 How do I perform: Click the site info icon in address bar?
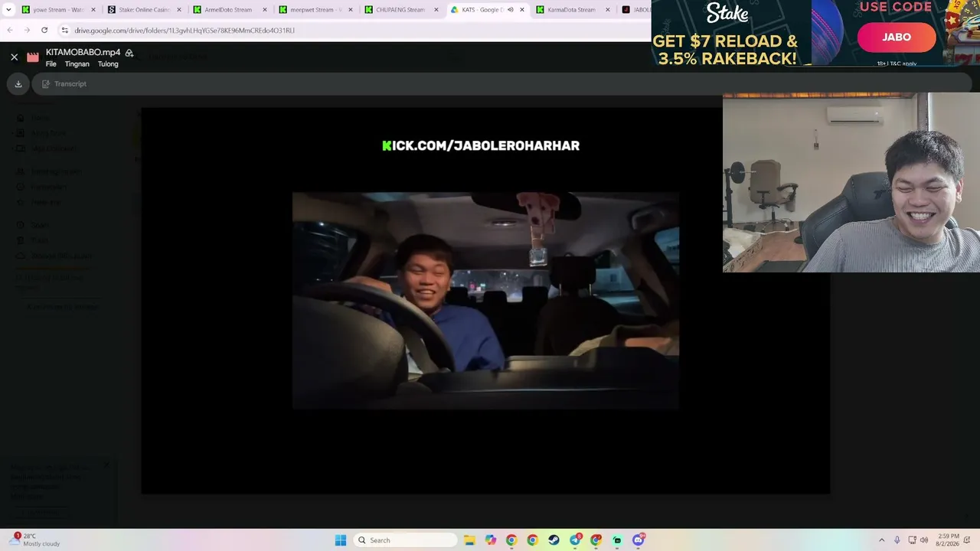(65, 31)
